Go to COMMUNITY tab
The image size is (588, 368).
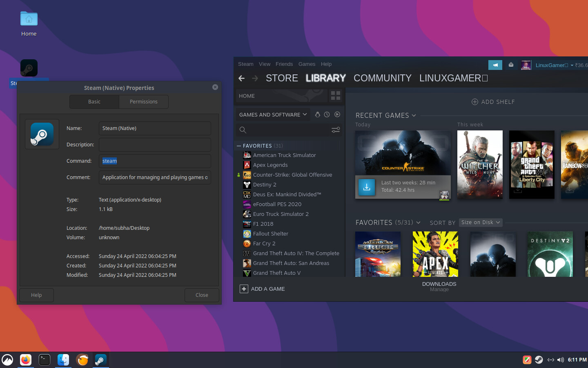[x=383, y=78]
